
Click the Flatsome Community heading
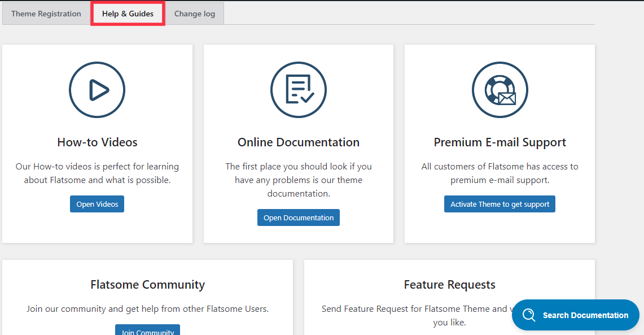click(x=148, y=285)
